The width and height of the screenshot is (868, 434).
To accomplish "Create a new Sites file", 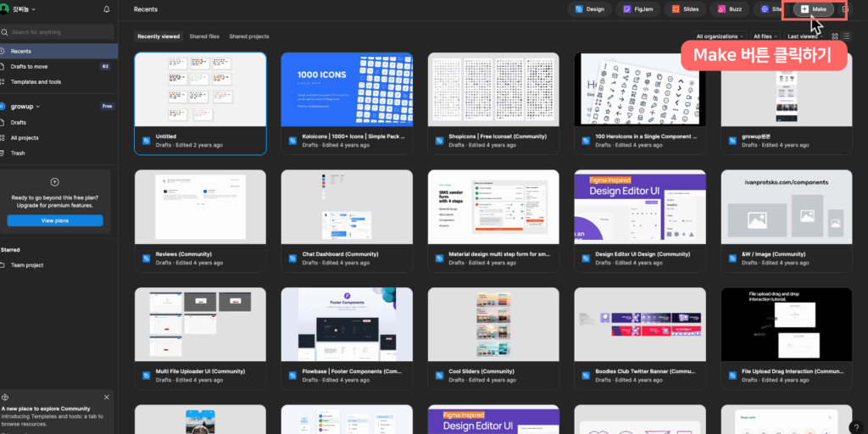I will tap(771, 9).
